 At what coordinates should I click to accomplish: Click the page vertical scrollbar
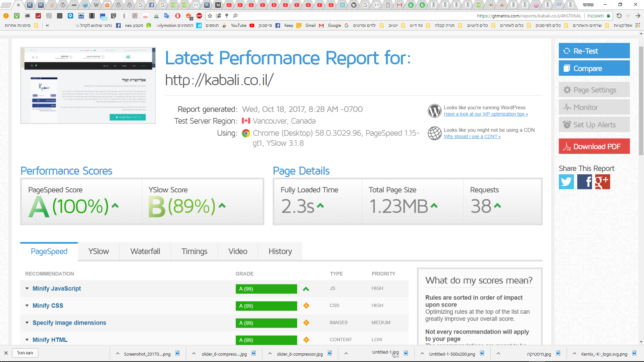pos(641,101)
